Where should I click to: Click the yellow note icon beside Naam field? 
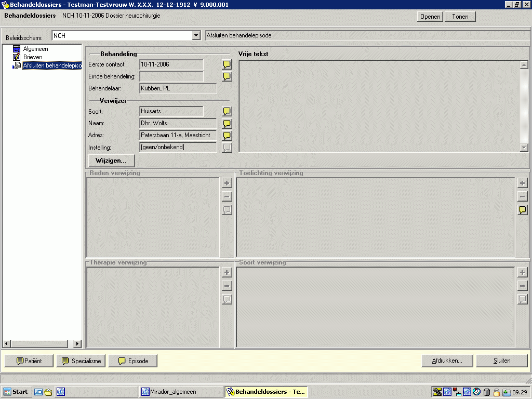coord(227,124)
